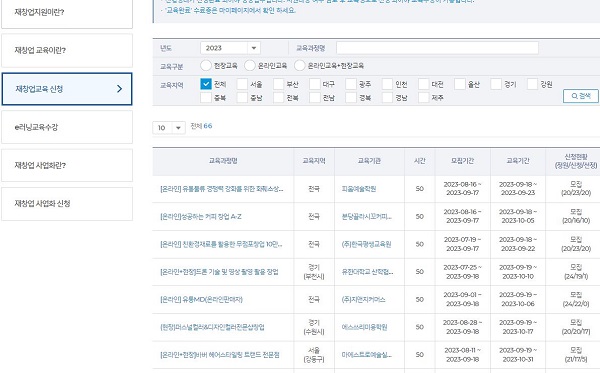Select the 재창업교육 신청 sidebar menu
Screen dimensions: 600x373
(x=67, y=89)
